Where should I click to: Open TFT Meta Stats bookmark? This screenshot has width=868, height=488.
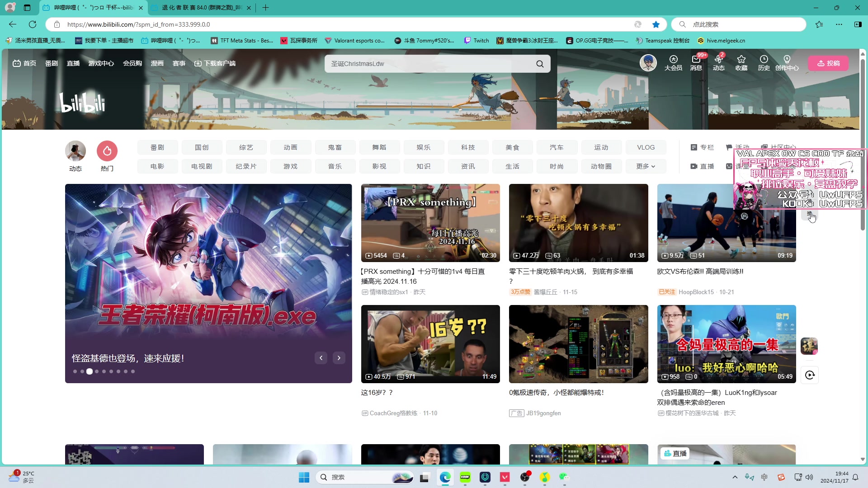[242, 41]
